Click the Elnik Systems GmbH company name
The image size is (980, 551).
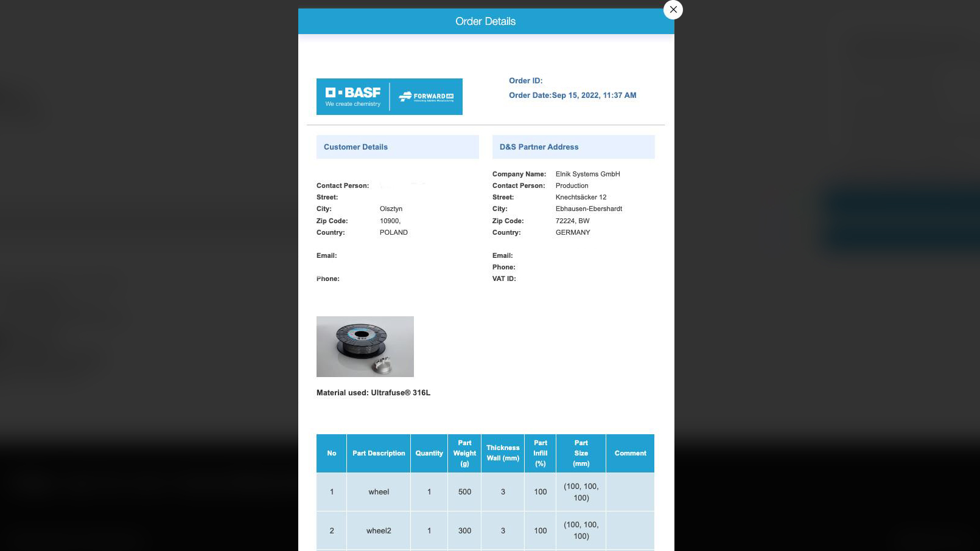[587, 174]
